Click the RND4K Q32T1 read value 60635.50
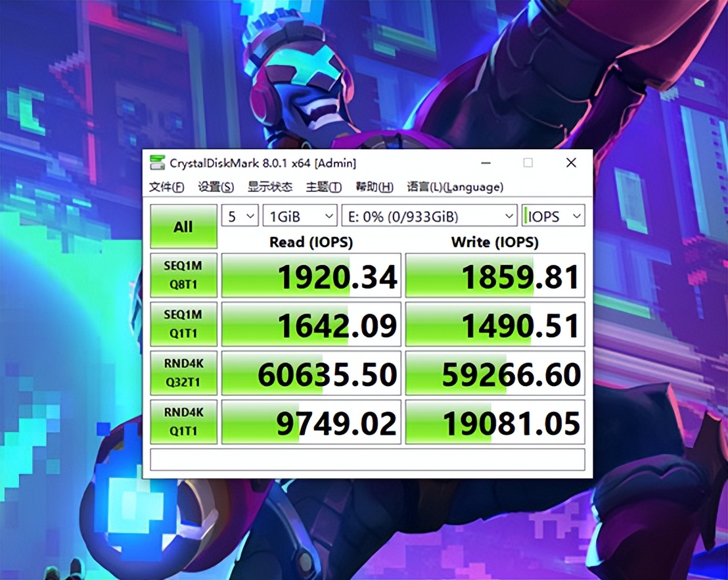The image size is (728, 580). click(311, 373)
